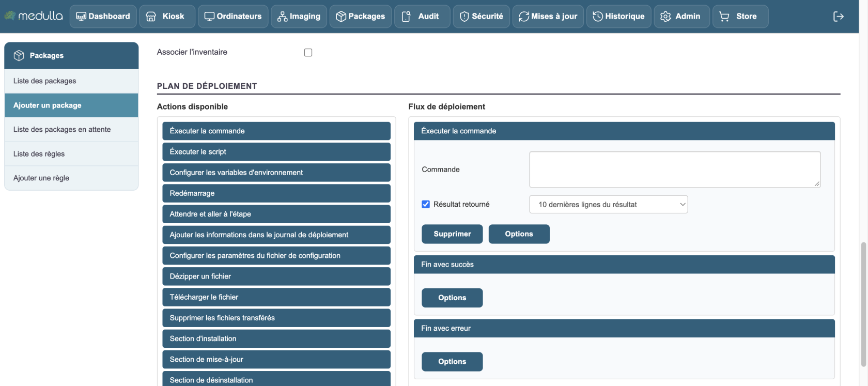The image size is (868, 386).
Task: Open Ajouter une règle sidebar item
Action: pyautogui.click(x=71, y=178)
